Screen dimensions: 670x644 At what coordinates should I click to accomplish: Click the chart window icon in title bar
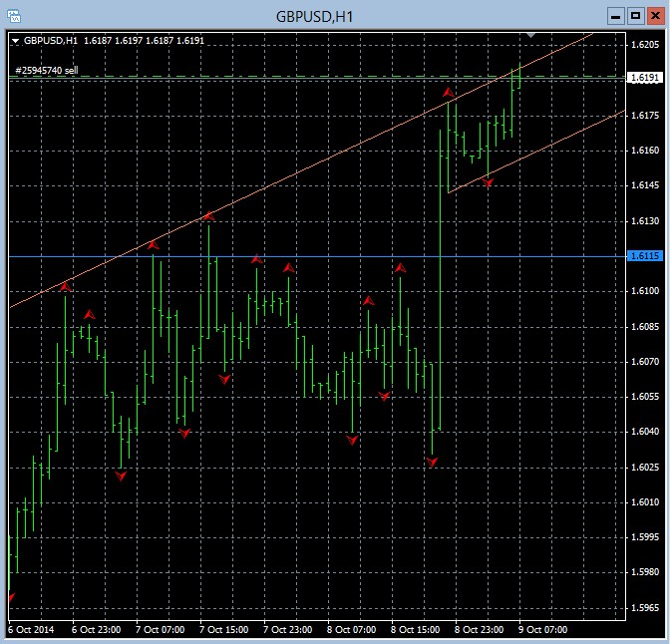[x=14, y=16]
